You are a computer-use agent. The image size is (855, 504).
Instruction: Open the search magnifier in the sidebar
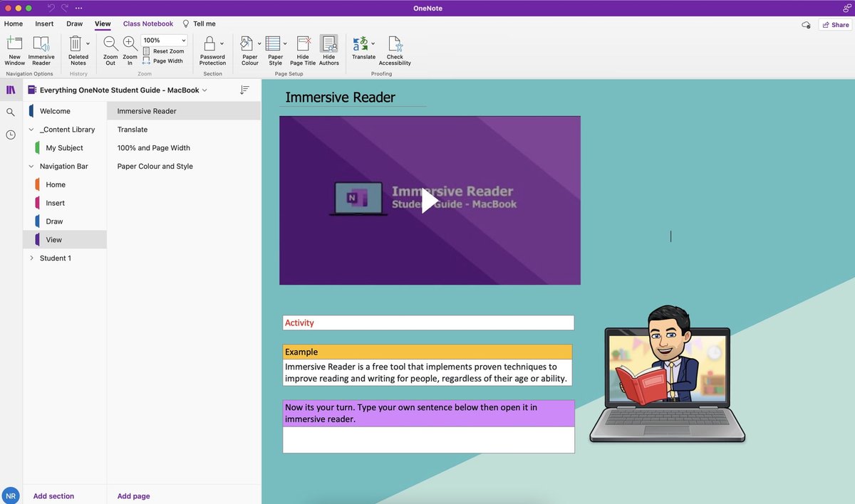pyautogui.click(x=11, y=112)
